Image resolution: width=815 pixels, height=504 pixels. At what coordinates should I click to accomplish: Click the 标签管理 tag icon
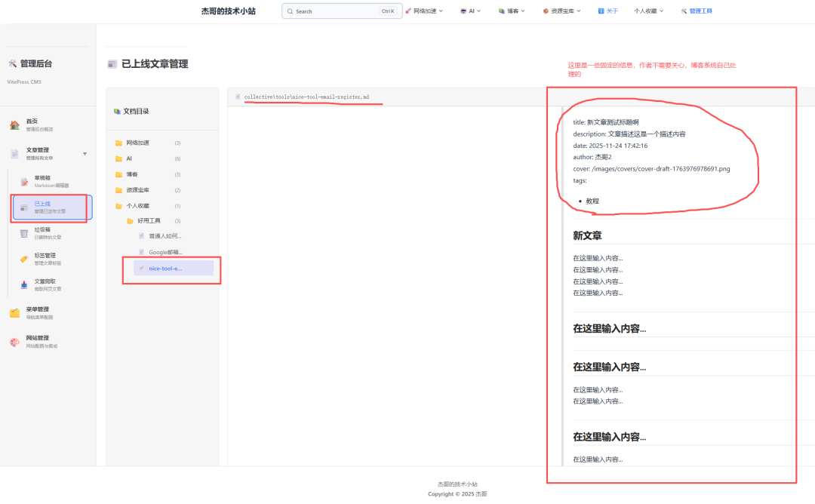click(x=23, y=260)
